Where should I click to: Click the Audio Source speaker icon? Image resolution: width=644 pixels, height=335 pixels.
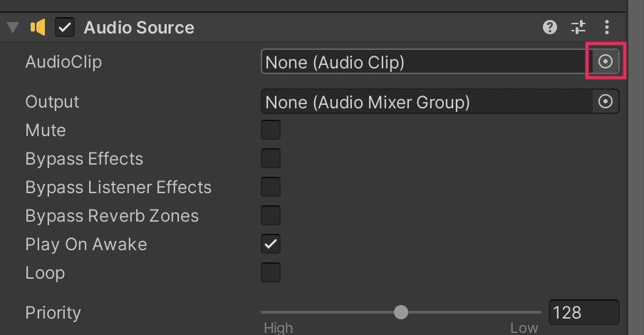pos(38,28)
